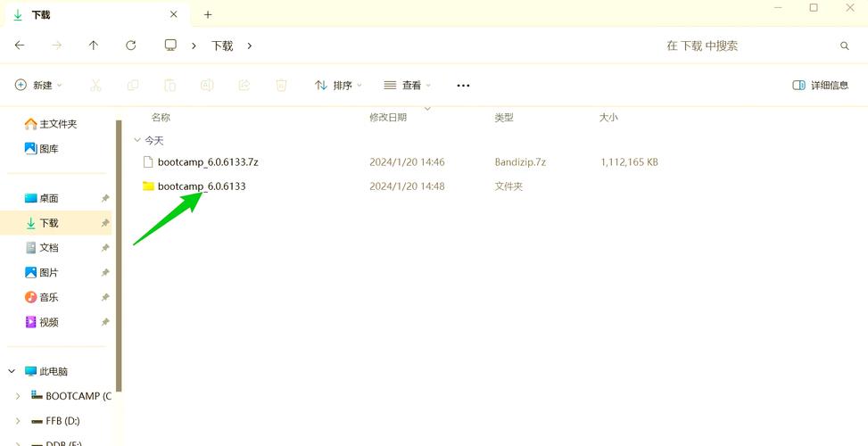Unpin 桌面 using its pin icon
Screen dimensions: 868x446
[105, 199]
